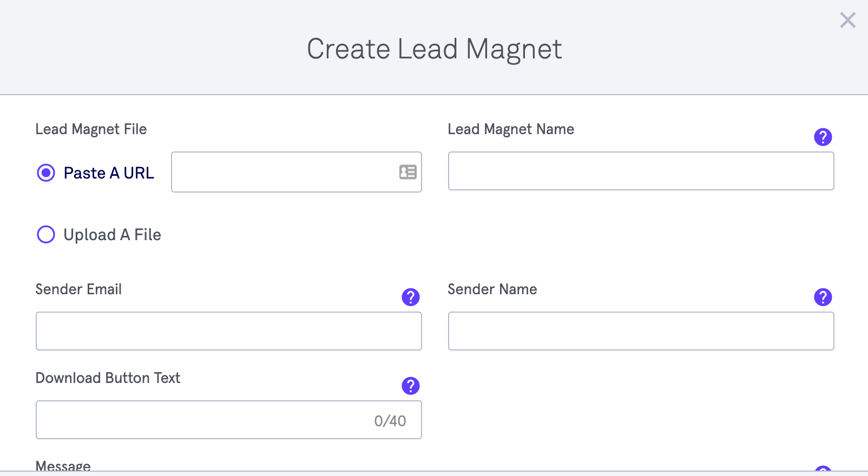Select the Paste A URL option

[x=46, y=173]
